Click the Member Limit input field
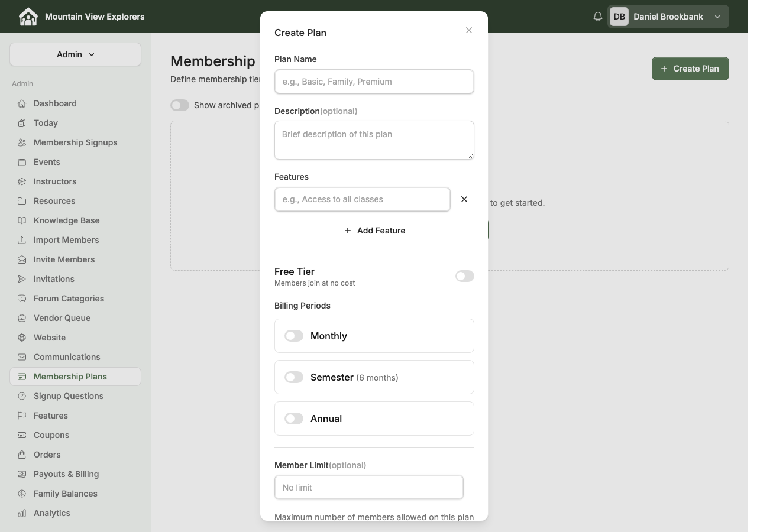Viewport: 757px width, 532px height. click(x=369, y=488)
